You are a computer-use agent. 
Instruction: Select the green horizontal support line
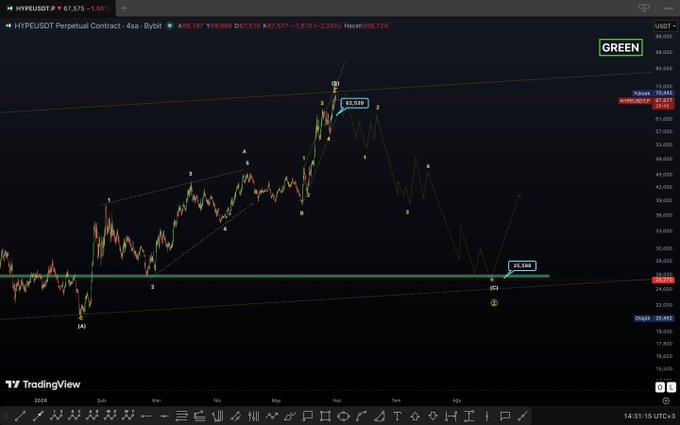pyautogui.click(x=275, y=276)
